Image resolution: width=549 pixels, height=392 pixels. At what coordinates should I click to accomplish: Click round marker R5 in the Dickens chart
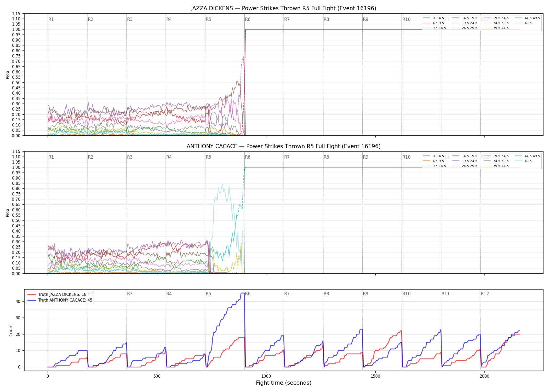click(208, 19)
